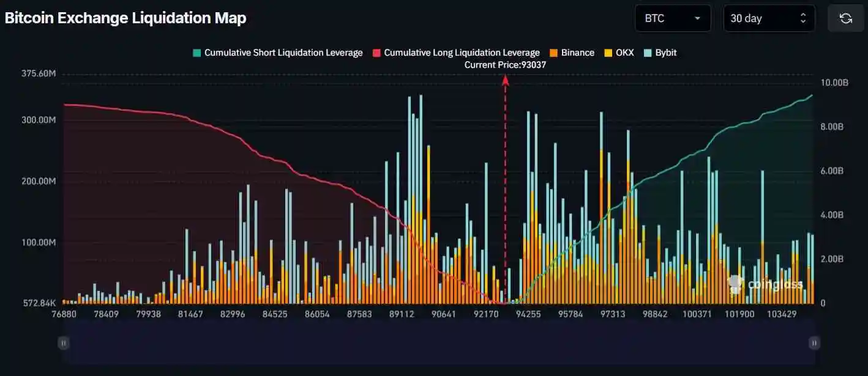This screenshot has height=376, width=868.
Task: Click the orange Binance legend marker
Action: (x=554, y=53)
